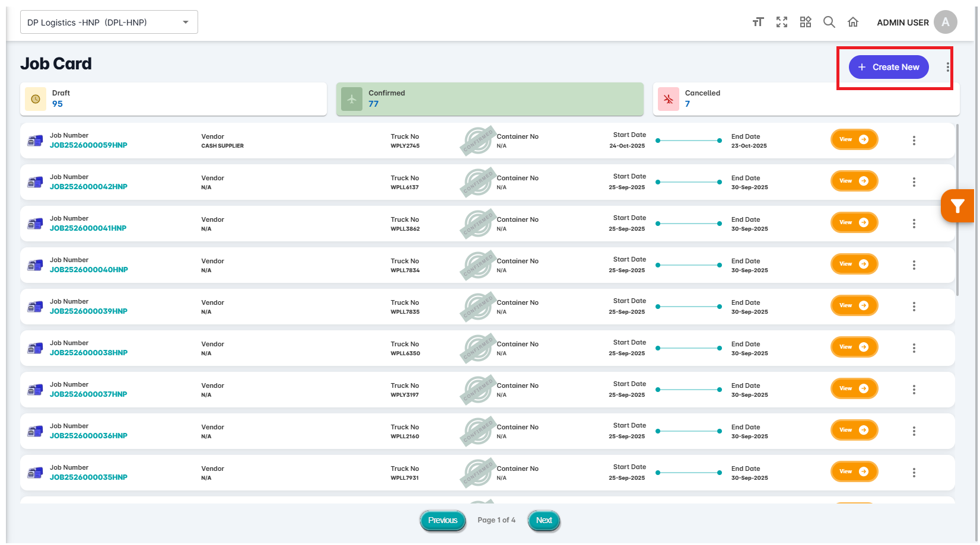Show the Cancelled job cards tab
This screenshot has width=980, height=545.
coord(806,99)
